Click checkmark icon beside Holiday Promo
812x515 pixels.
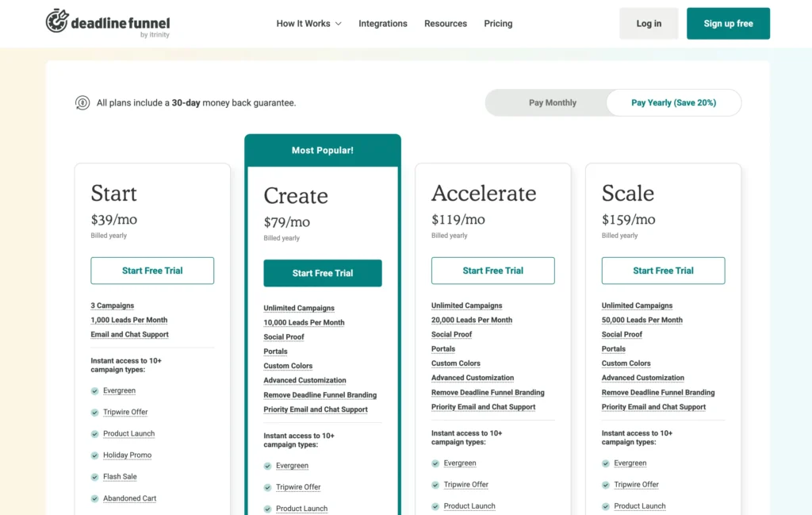[x=95, y=455]
